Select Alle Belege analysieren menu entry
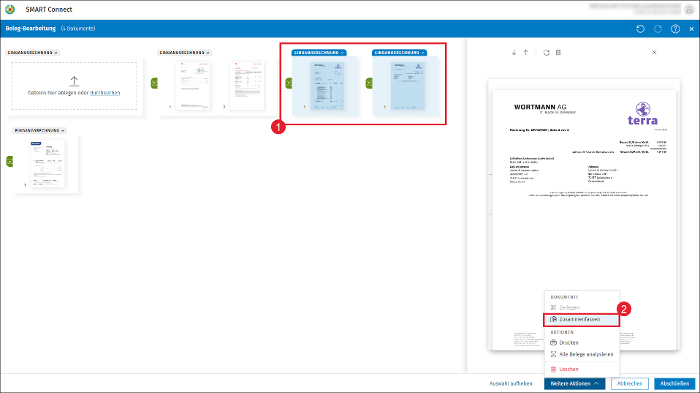The image size is (700, 393). (x=581, y=354)
